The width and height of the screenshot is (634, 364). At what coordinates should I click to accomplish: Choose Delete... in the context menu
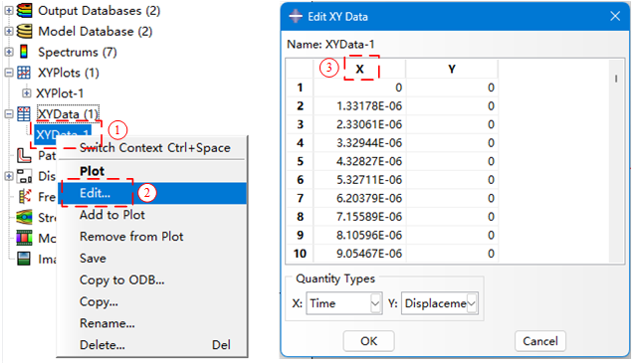(152, 345)
